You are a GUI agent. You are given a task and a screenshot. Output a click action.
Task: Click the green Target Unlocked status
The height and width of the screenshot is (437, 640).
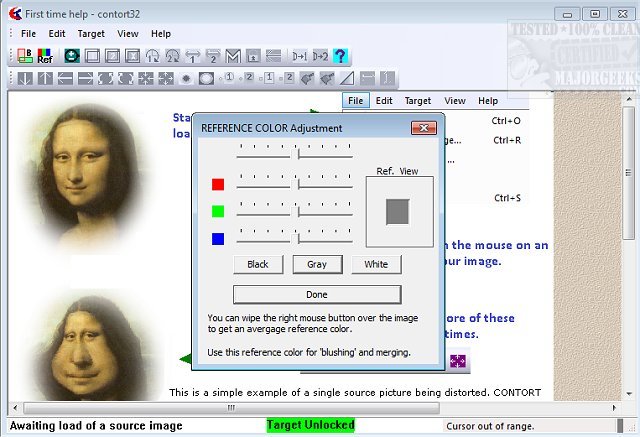coord(311,425)
